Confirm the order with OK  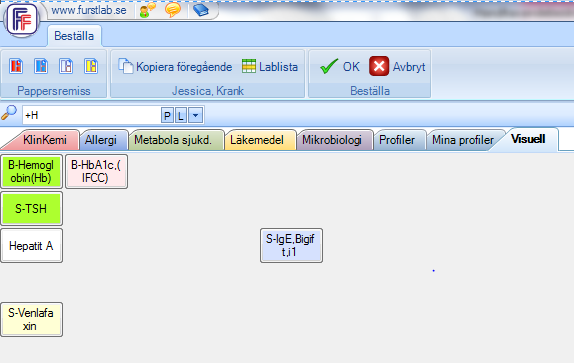click(x=340, y=67)
